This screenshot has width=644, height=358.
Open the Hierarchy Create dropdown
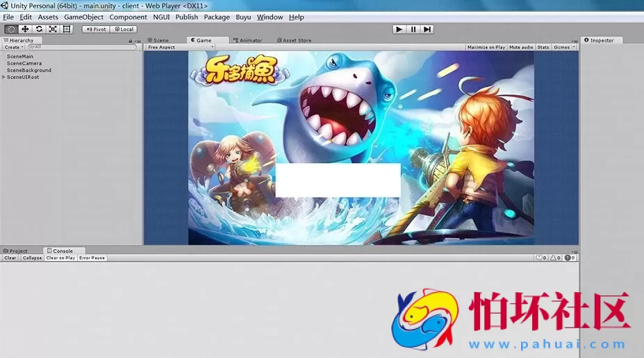[14, 47]
